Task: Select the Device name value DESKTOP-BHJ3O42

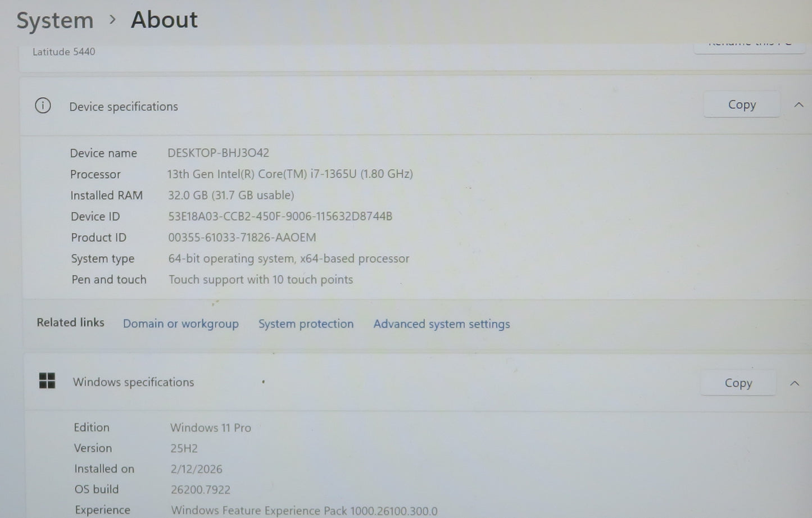Action: point(219,153)
